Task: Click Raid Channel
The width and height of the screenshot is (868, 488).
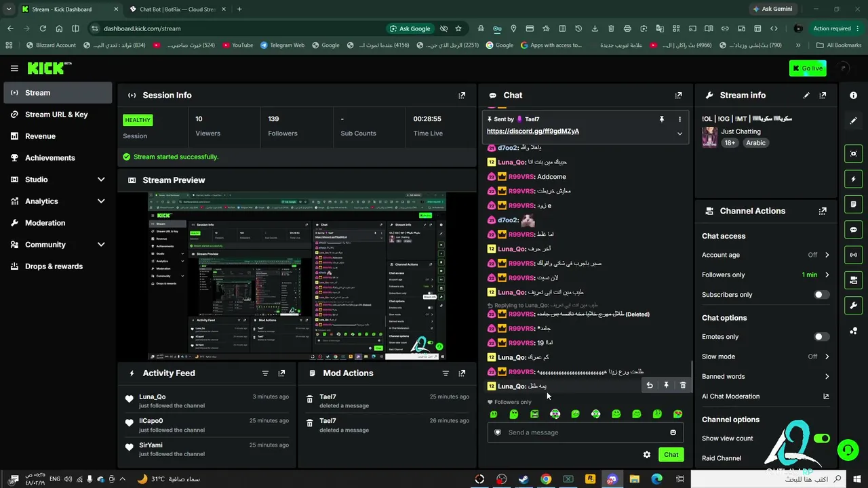Action: tap(722, 458)
